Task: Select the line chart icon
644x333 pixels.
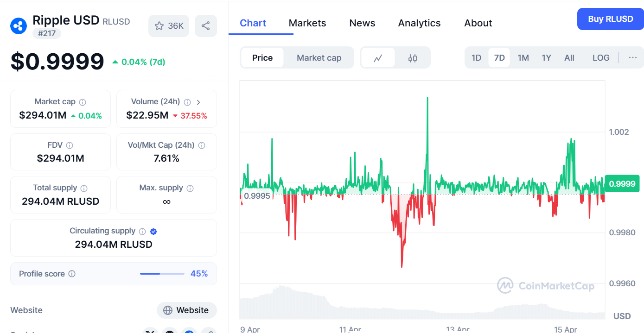Action: [x=378, y=58]
